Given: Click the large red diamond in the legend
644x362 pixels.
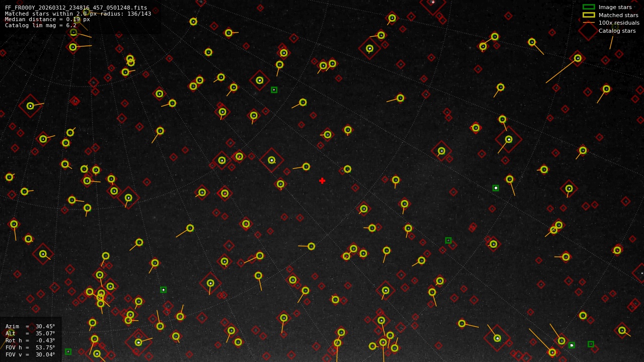Looking at the screenshot, I should 588,31.
